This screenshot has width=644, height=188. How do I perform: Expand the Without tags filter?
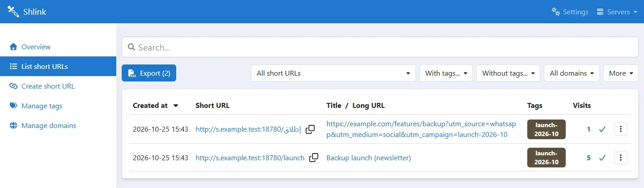[508, 73]
